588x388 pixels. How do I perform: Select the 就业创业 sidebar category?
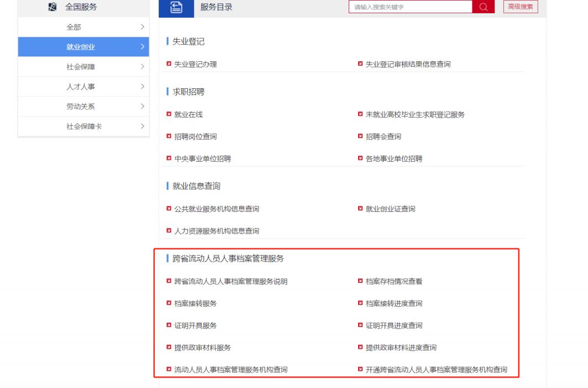[81, 47]
